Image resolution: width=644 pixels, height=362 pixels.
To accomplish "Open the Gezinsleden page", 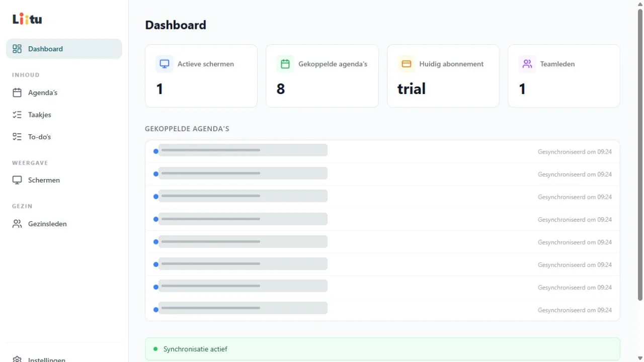I will pyautogui.click(x=64, y=224).
